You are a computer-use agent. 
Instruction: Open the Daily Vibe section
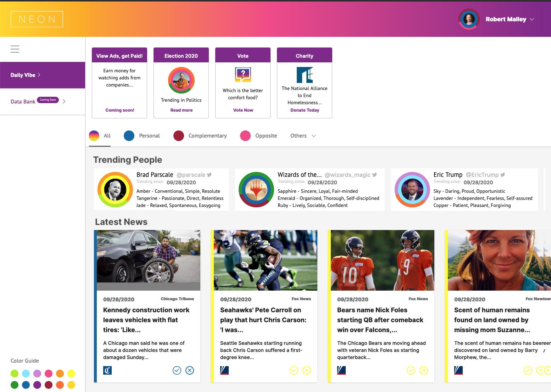coord(43,75)
